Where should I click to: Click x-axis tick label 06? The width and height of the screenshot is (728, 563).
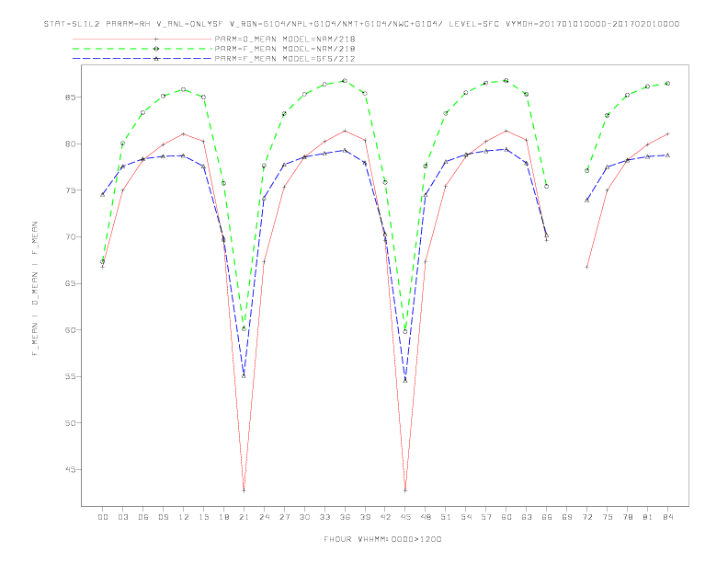click(143, 517)
